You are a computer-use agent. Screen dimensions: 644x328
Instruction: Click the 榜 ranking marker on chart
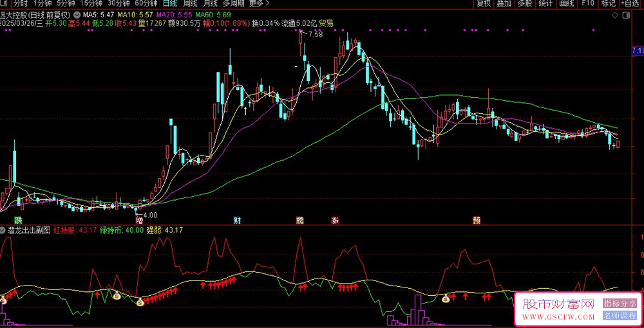coord(300,220)
